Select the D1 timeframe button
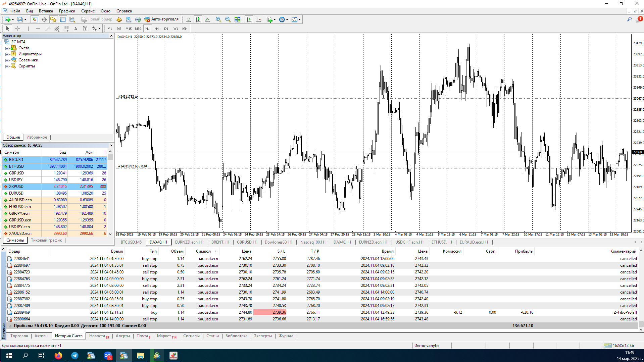 (x=166, y=29)
